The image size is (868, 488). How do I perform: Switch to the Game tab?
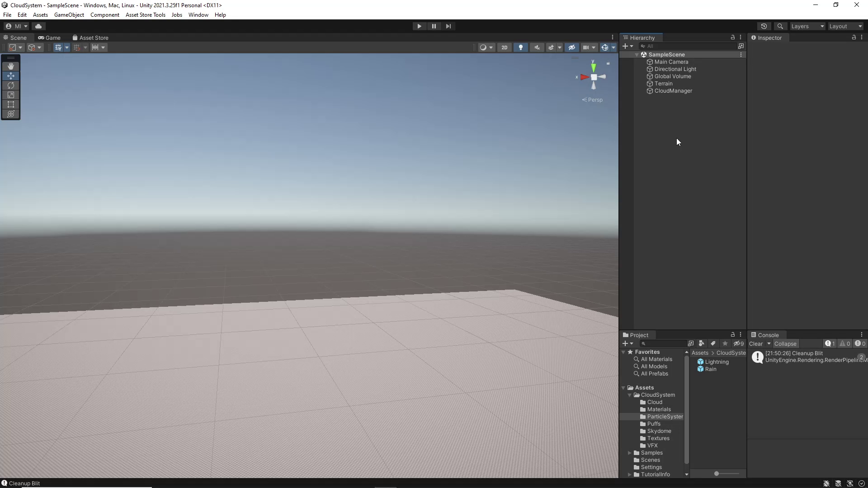49,38
